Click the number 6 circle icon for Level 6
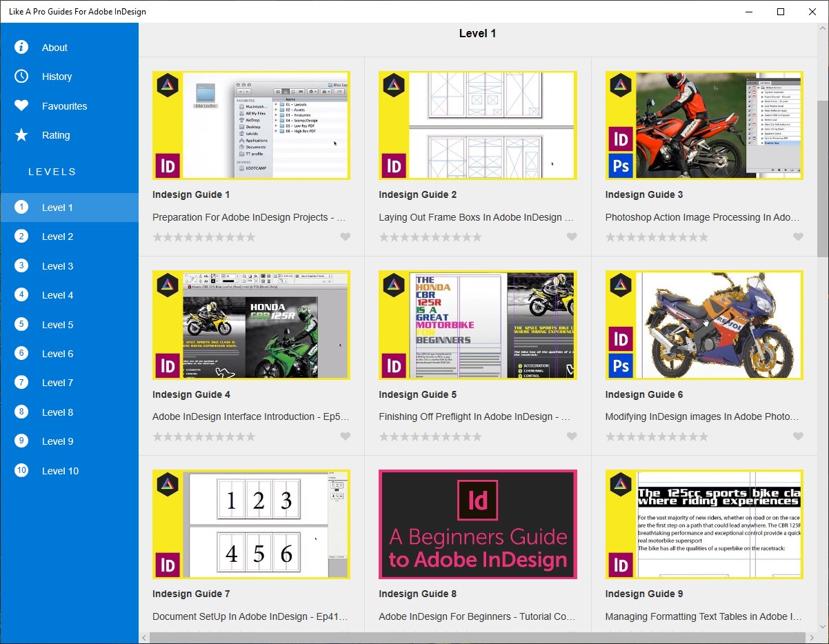 (21, 353)
